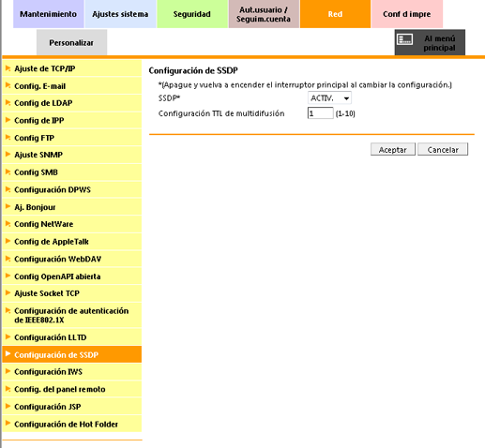Viewport: 485px width, 448px height.
Task: Select Aut.usuario / Seguim.cuenta tab
Action: (264, 14)
